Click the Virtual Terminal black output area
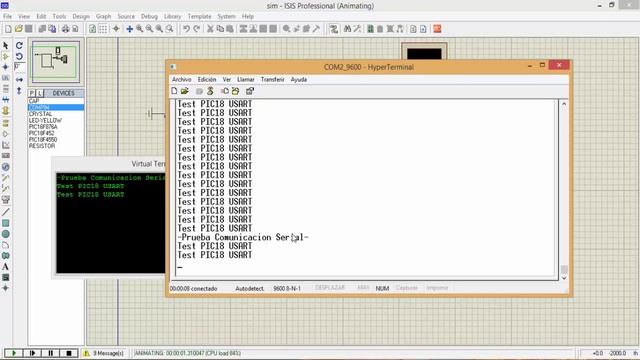This screenshot has width=640, height=360. coord(111,223)
